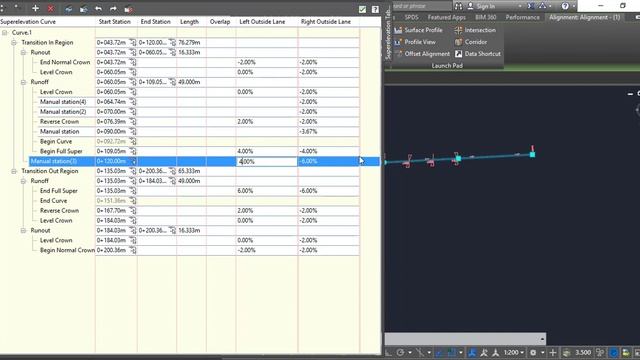Toggle polar tracking in status bar

click(x=400, y=352)
